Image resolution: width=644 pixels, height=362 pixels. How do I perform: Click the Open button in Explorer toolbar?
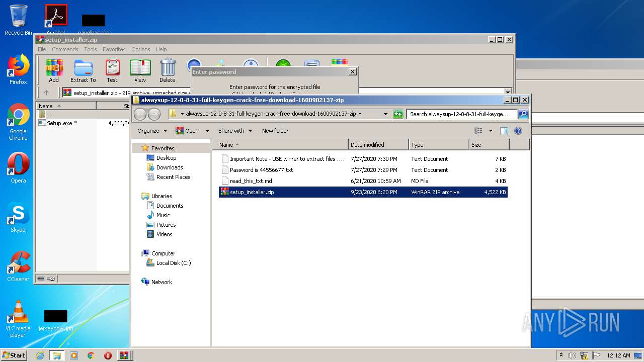(187, 131)
